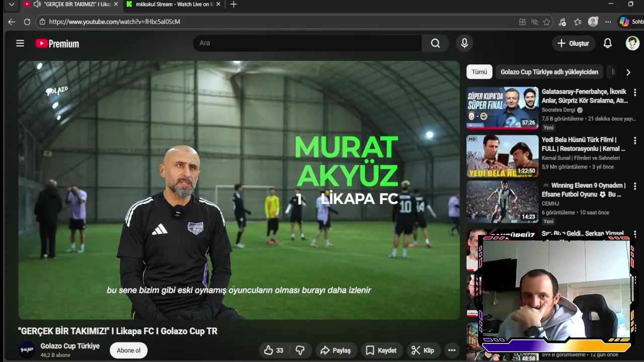Viewport: 644px width, 362px height.
Task: Open the favorites list icon
Action: click(x=578, y=22)
